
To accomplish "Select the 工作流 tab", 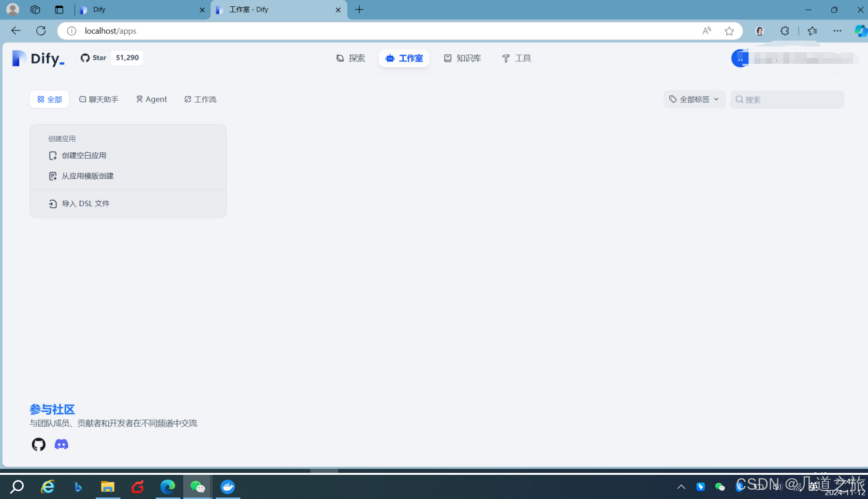I will 200,99.
